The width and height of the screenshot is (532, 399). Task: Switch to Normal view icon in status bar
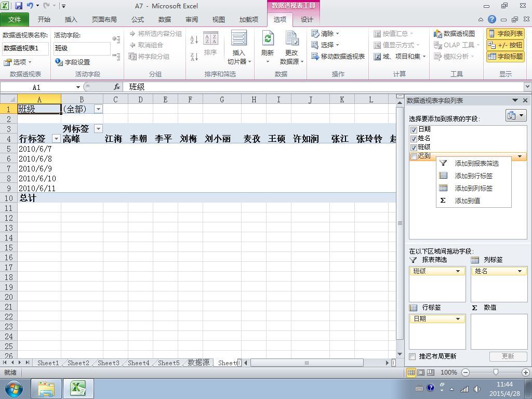411,373
